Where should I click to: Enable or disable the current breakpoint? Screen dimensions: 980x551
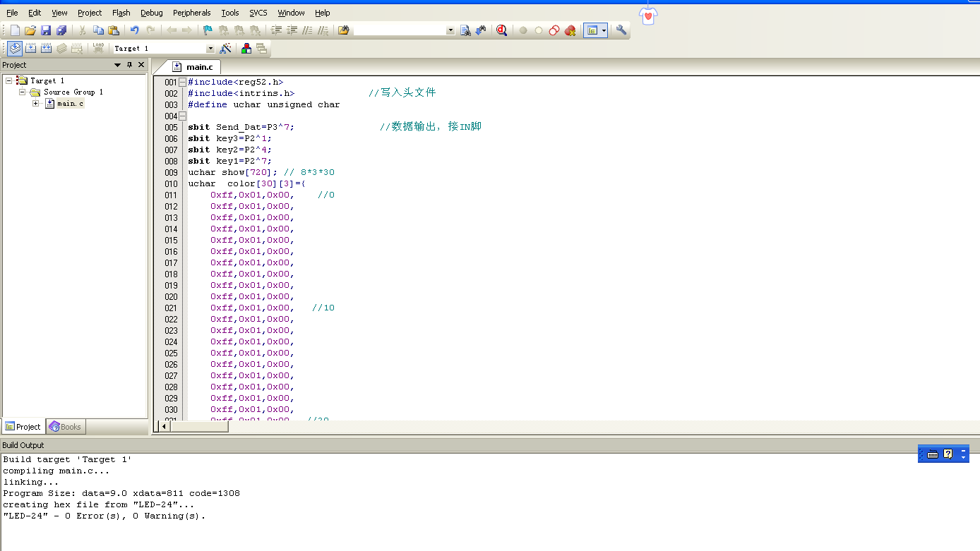click(539, 30)
